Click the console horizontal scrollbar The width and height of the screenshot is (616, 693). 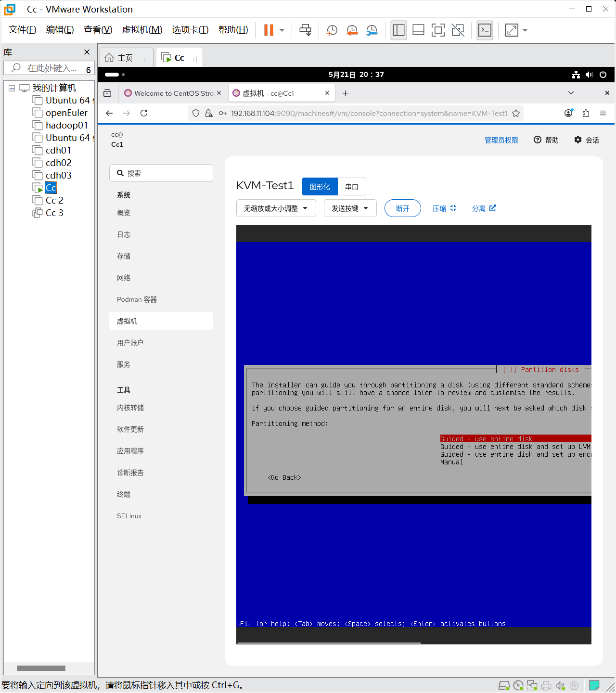pyautogui.click(x=329, y=643)
